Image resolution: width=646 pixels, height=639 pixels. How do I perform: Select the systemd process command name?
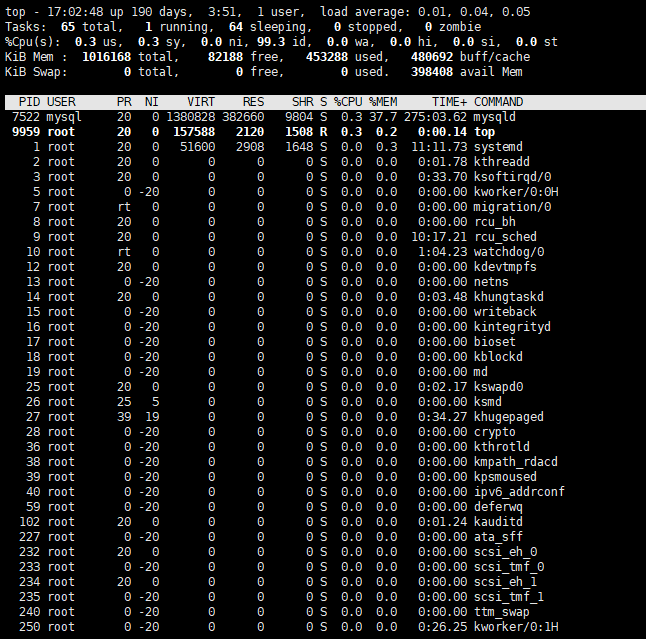pyautogui.click(x=499, y=147)
